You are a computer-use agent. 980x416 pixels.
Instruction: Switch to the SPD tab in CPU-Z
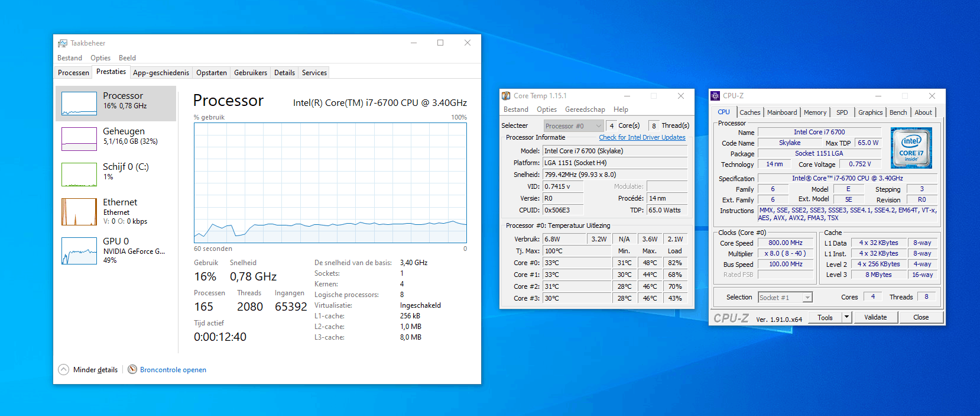(x=842, y=112)
